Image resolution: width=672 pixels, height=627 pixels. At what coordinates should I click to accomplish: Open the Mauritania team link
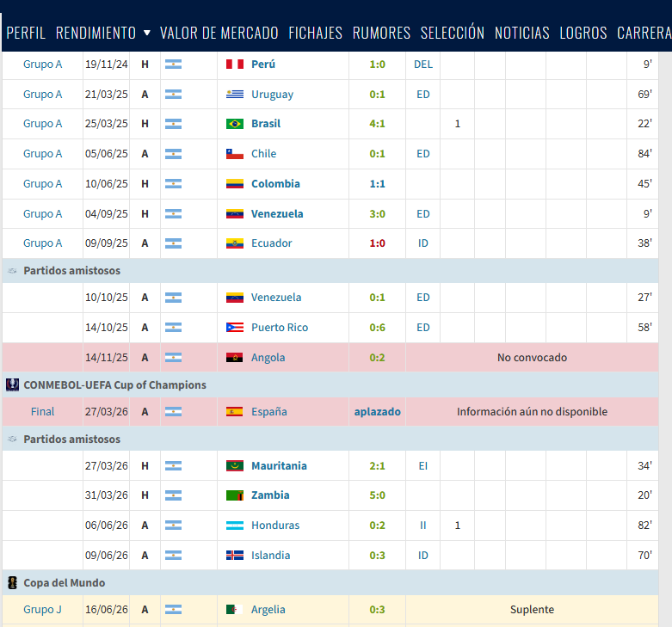pos(279,465)
